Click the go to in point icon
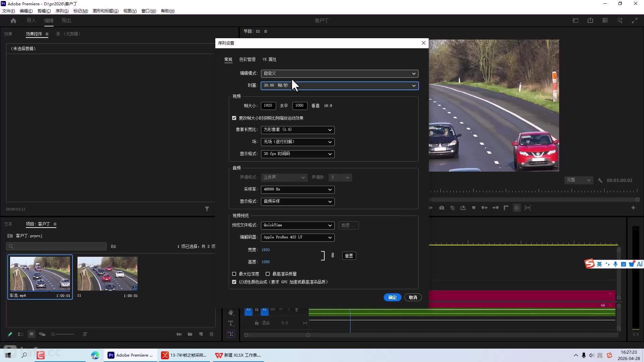644x362 pixels. click(x=484, y=208)
